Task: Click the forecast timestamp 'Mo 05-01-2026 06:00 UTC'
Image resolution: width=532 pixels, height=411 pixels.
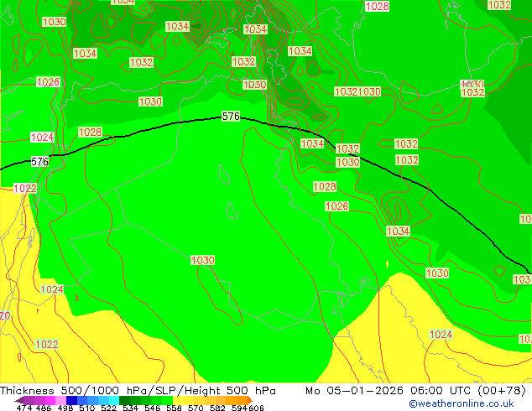Action: pyautogui.click(x=389, y=391)
